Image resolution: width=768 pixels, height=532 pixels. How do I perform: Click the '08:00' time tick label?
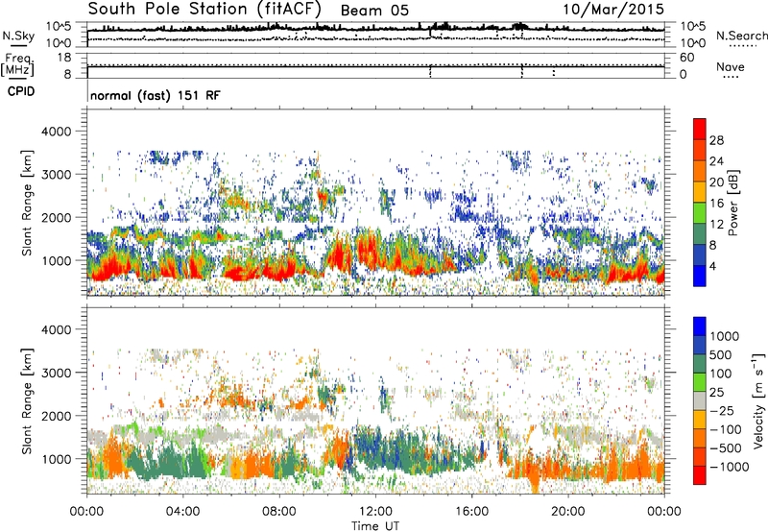tap(279, 512)
